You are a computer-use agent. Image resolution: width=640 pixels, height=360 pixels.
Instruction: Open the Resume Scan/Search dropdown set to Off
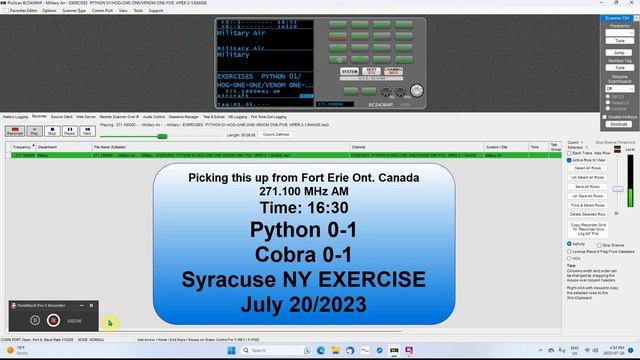[x=620, y=89]
